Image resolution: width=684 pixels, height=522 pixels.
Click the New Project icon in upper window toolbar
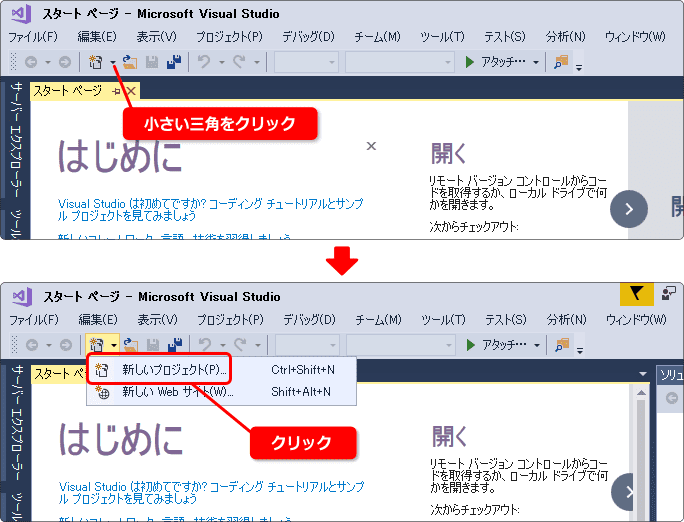96,62
